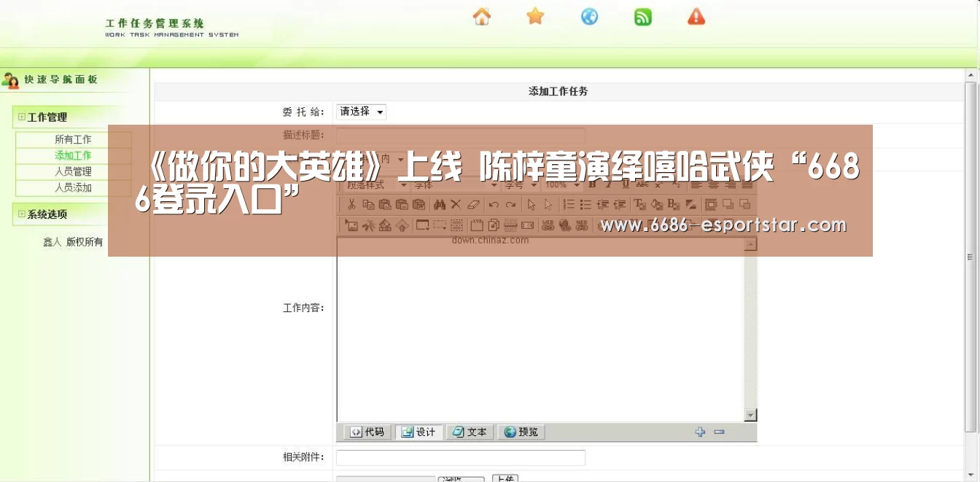Switch to the 设计 design tab
This screenshot has width=980, height=482.
click(419, 432)
